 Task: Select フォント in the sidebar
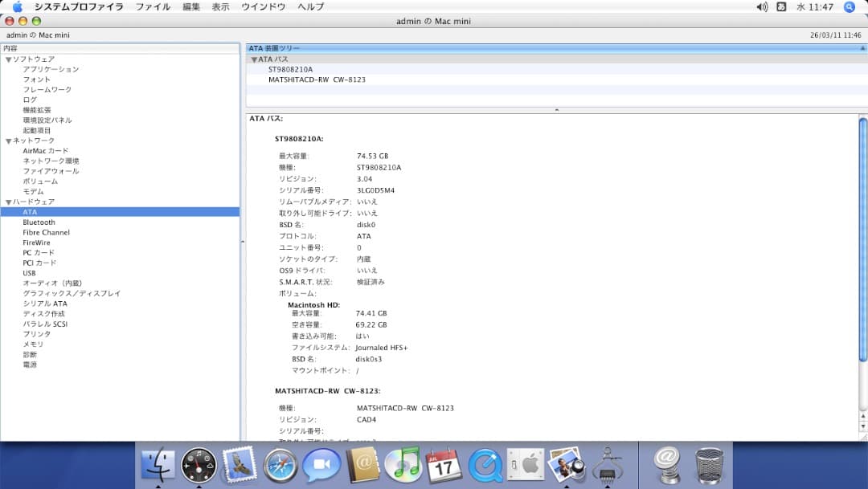36,79
